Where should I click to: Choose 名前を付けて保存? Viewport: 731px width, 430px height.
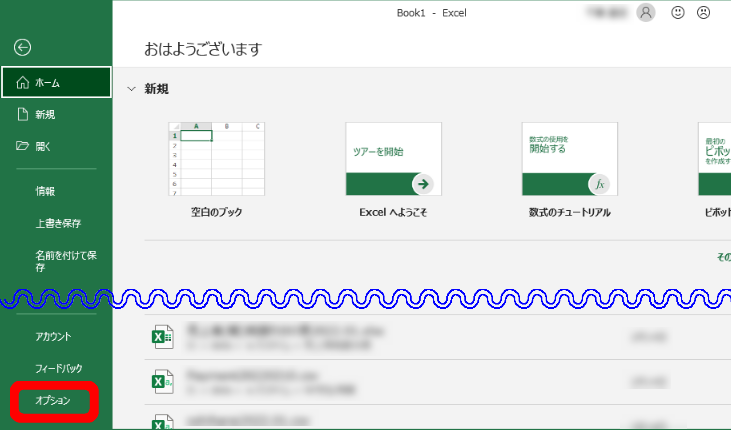pos(65,261)
